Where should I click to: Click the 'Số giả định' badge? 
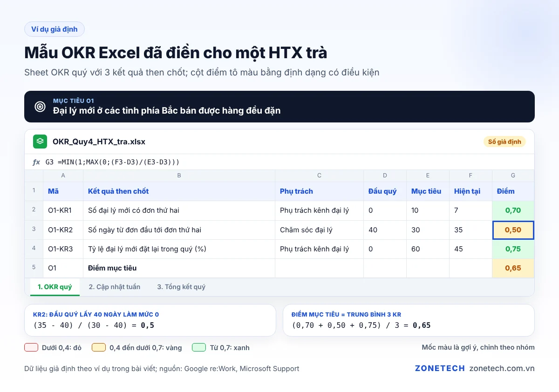(x=504, y=142)
